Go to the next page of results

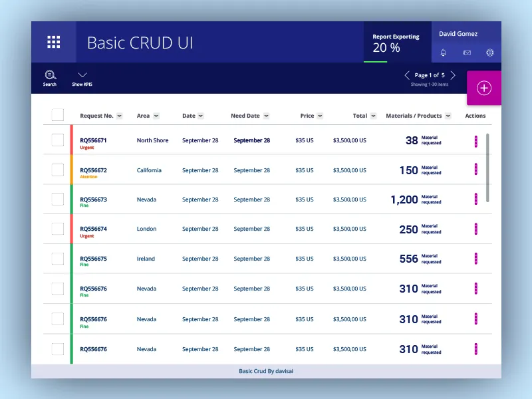(453, 75)
